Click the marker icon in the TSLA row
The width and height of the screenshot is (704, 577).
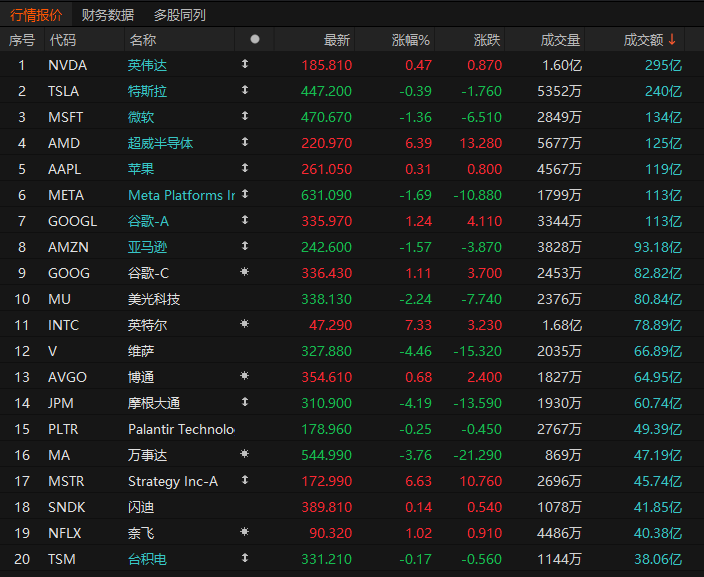point(245,90)
